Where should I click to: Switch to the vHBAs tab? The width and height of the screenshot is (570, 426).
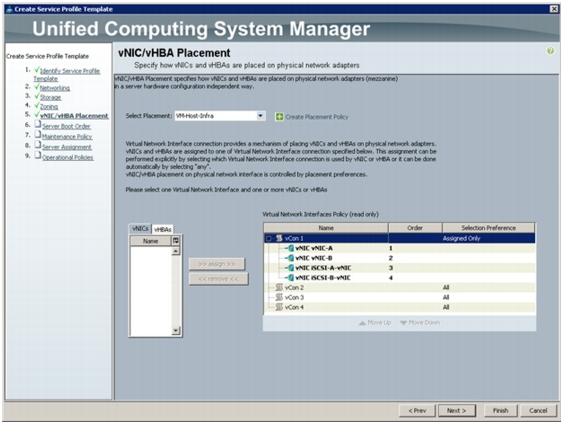(162, 229)
